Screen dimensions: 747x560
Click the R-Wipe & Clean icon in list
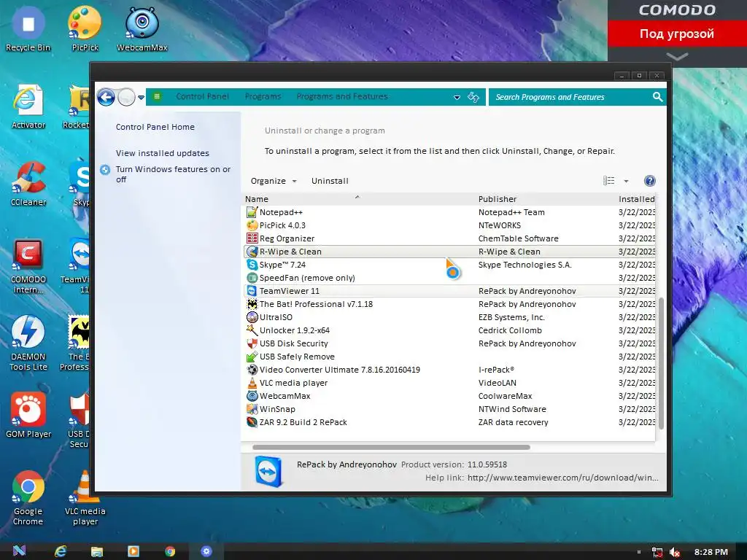click(252, 252)
